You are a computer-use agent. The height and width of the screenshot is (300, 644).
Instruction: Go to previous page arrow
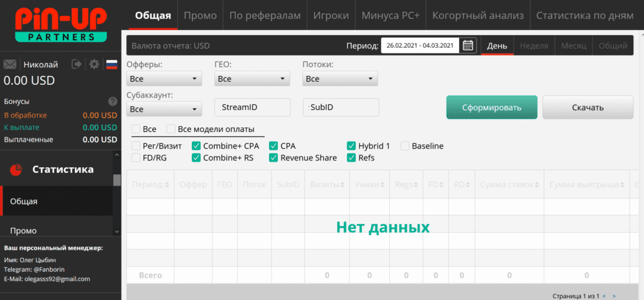[604, 296]
